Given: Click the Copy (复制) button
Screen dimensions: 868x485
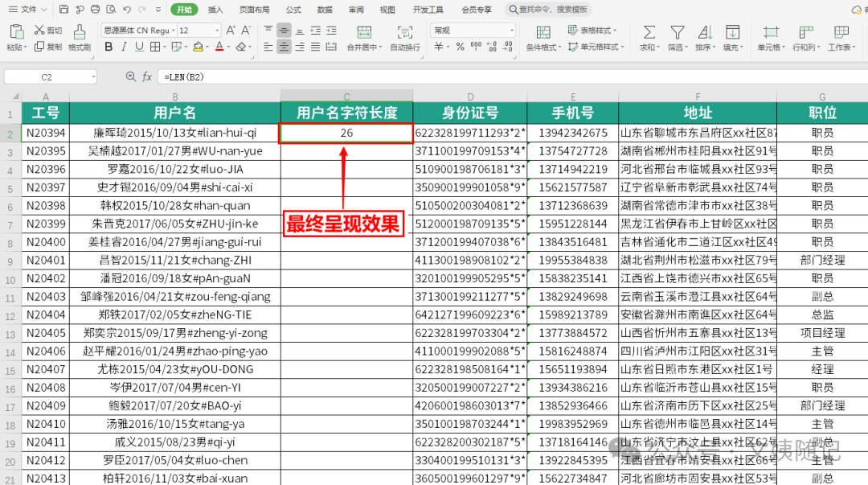Looking at the screenshot, I should click(x=47, y=47).
